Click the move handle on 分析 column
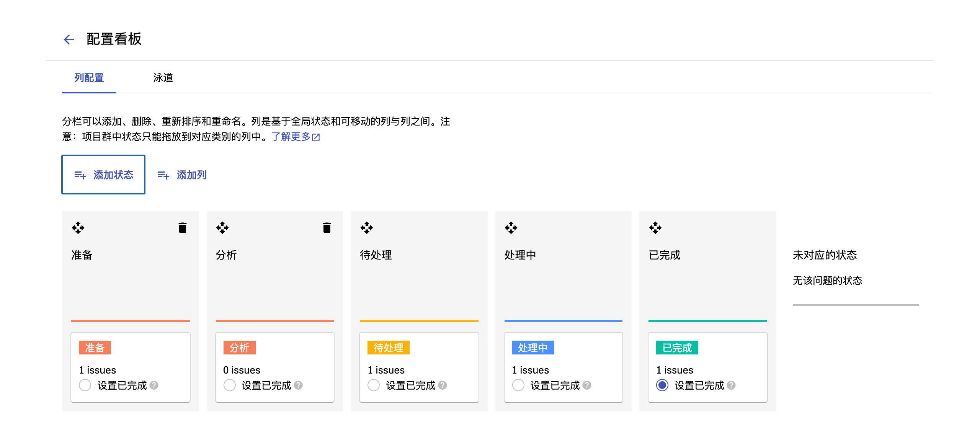This screenshot has width=980, height=444. 222,228
